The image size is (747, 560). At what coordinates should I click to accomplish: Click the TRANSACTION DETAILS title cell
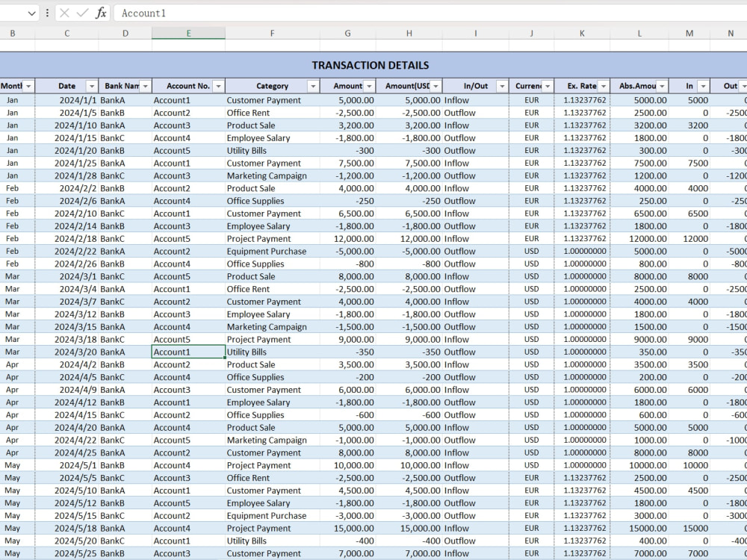pyautogui.click(x=371, y=65)
